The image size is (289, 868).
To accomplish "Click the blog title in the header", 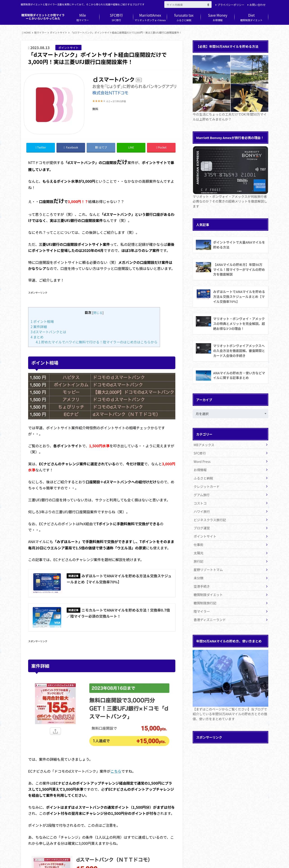I will pyautogui.click(x=43, y=17).
